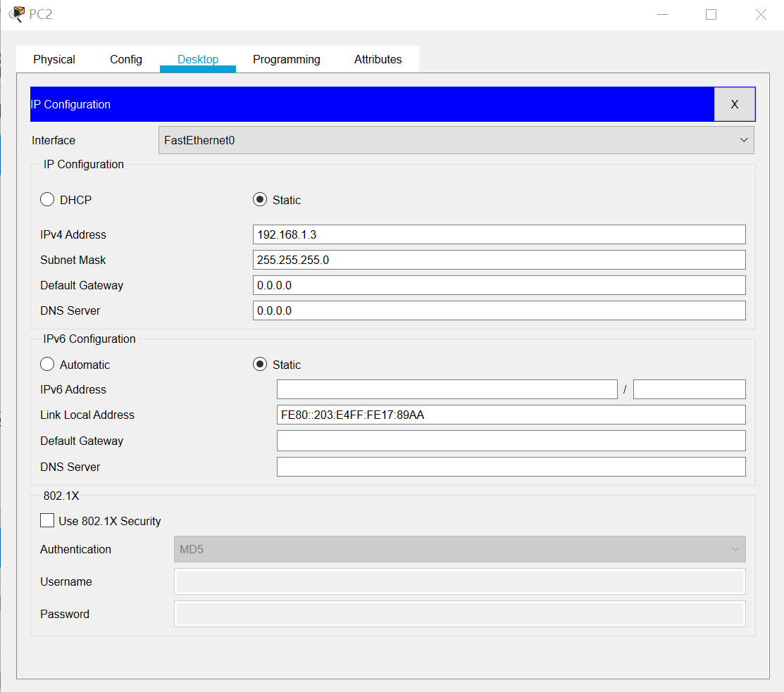The width and height of the screenshot is (784, 692).
Task: Enable Use 802.1X Security checkbox
Action: [x=47, y=521]
